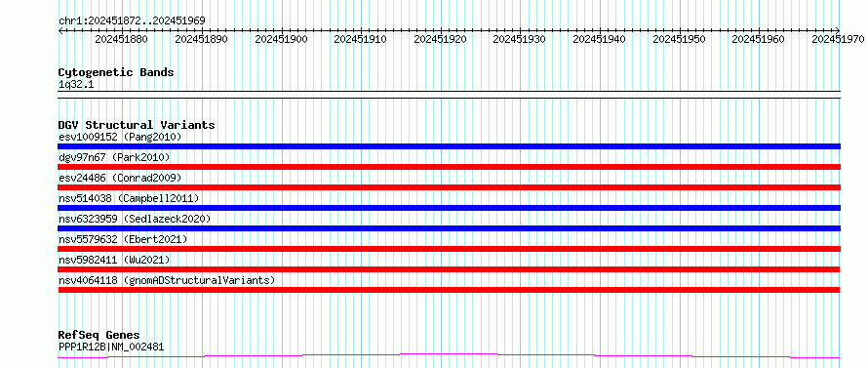Viewport: 868px width, 368px height.
Task: Click the 1q32.1 cytogenetic band bar
Action: (449, 95)
